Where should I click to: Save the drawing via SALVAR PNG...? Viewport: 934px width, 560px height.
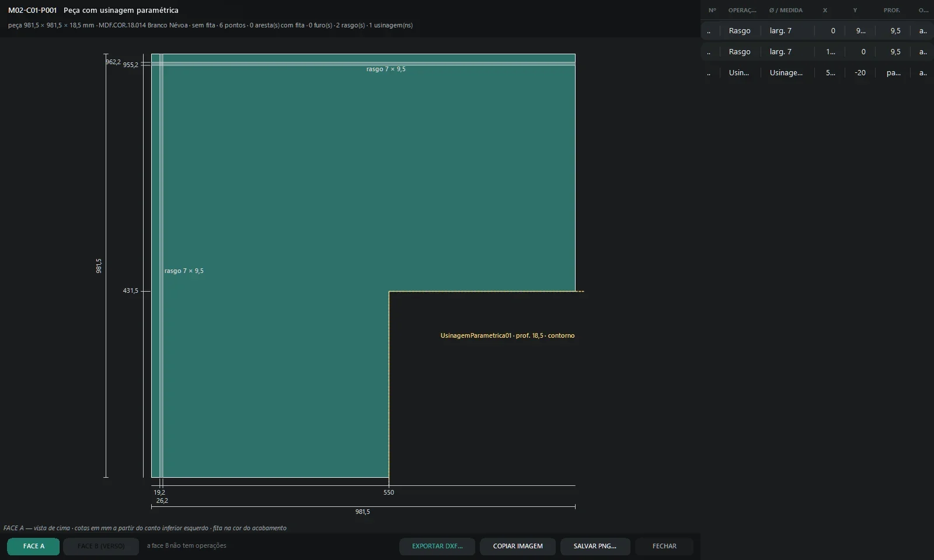(595, 547)
